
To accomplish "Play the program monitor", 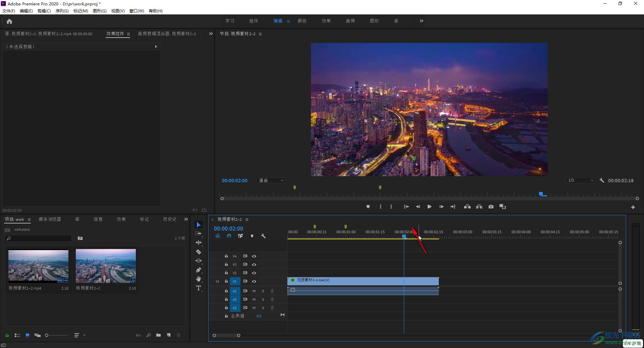I will (x=429, y=207).
